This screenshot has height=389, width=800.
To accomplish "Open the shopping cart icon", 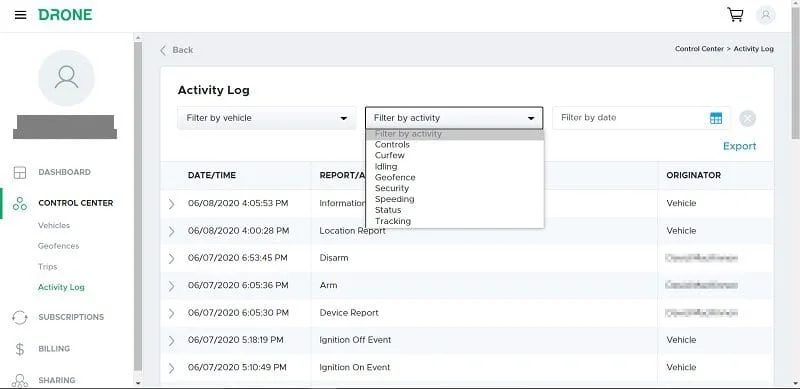I will click(x=735, y=15).
